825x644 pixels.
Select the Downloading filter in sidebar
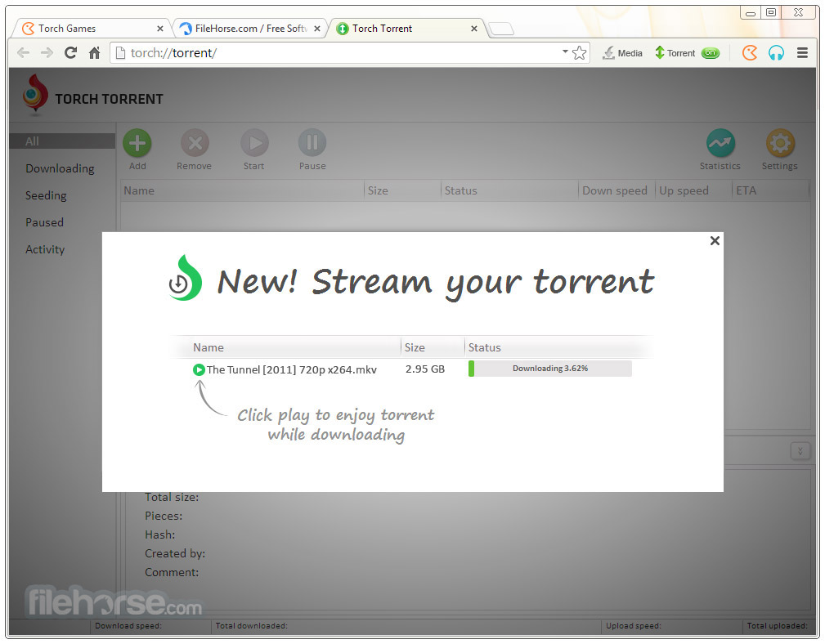tap(60, 168)
